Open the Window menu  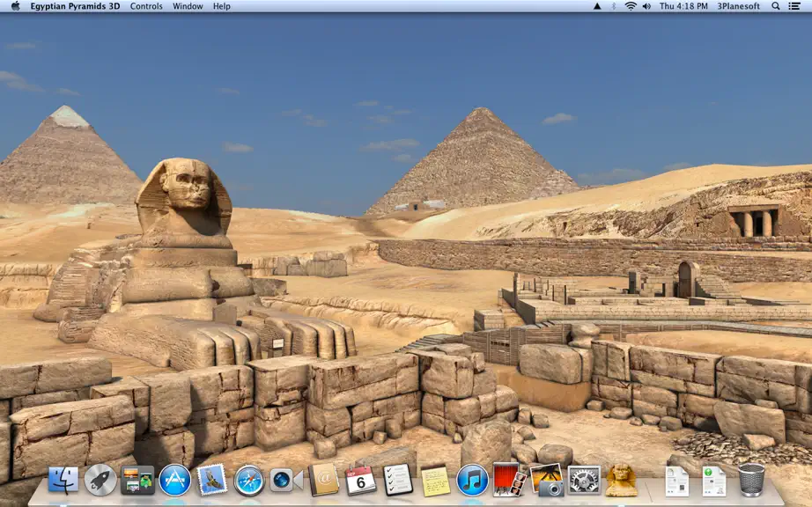[x=188, y=6]
